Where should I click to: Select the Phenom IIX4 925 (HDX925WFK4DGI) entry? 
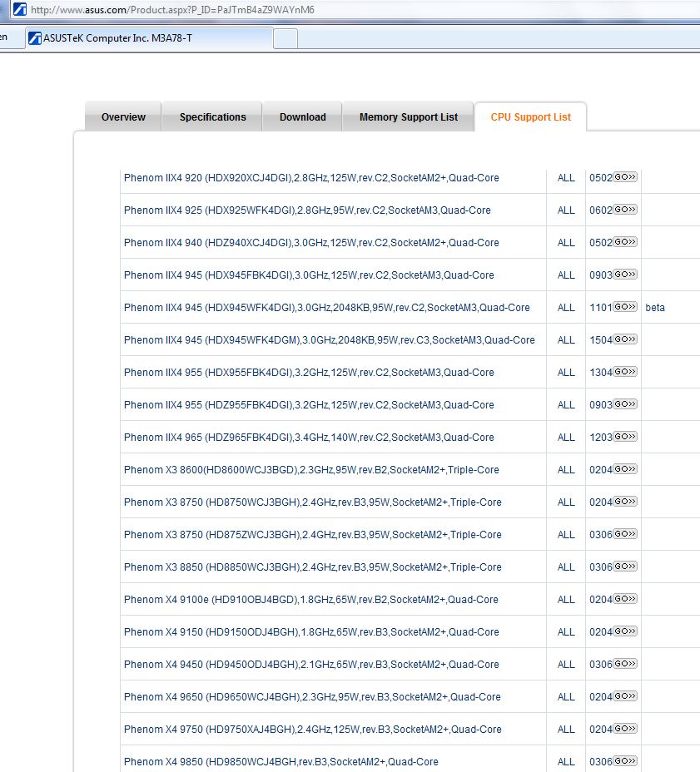307,210
